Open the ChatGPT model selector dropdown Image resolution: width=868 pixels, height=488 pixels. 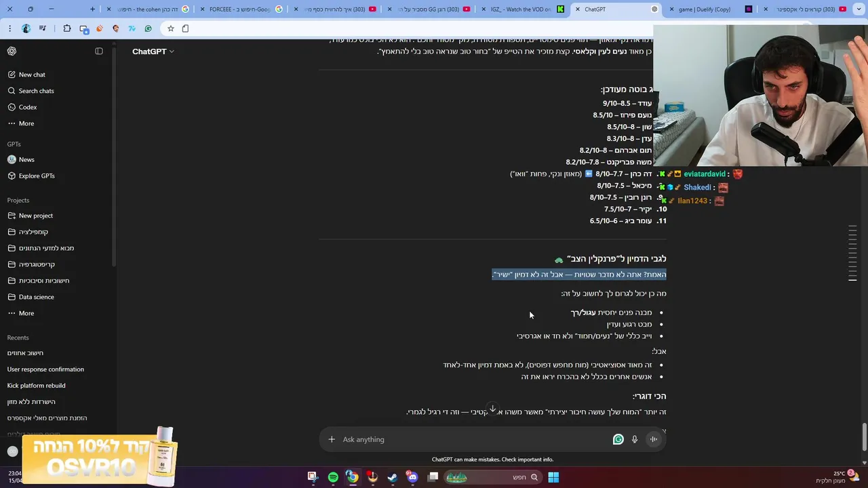click(153, 52)
